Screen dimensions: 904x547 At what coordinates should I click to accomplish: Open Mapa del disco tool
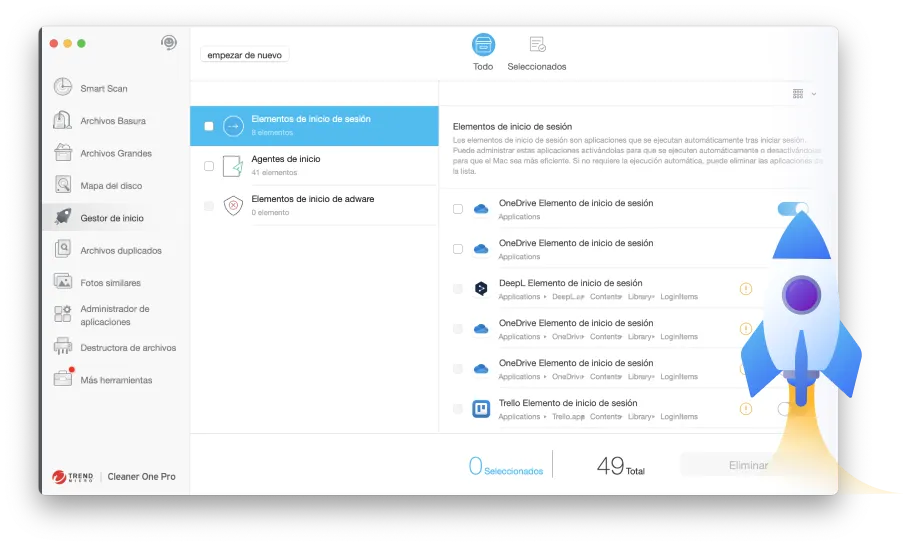110,186
